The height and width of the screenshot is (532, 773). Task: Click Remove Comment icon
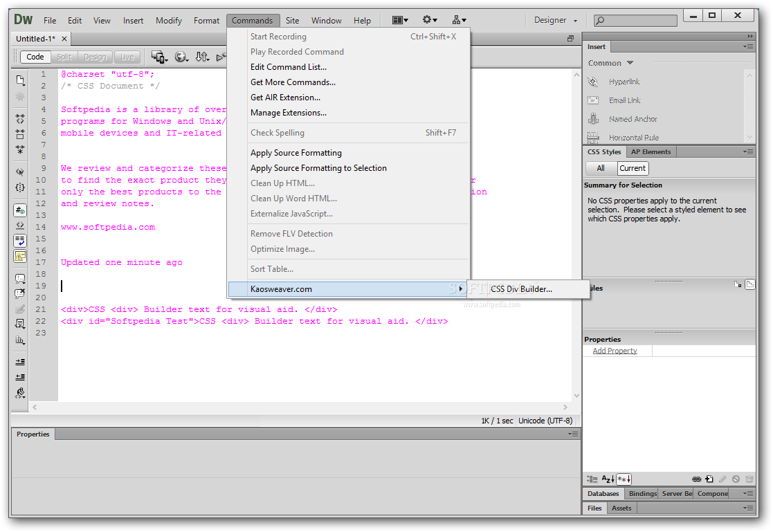click(19, 294)
